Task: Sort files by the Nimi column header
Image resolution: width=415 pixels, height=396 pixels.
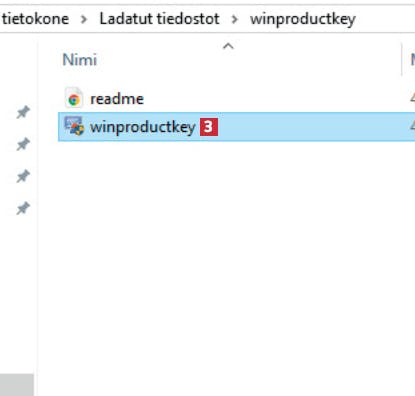Action: click(80, 60)
